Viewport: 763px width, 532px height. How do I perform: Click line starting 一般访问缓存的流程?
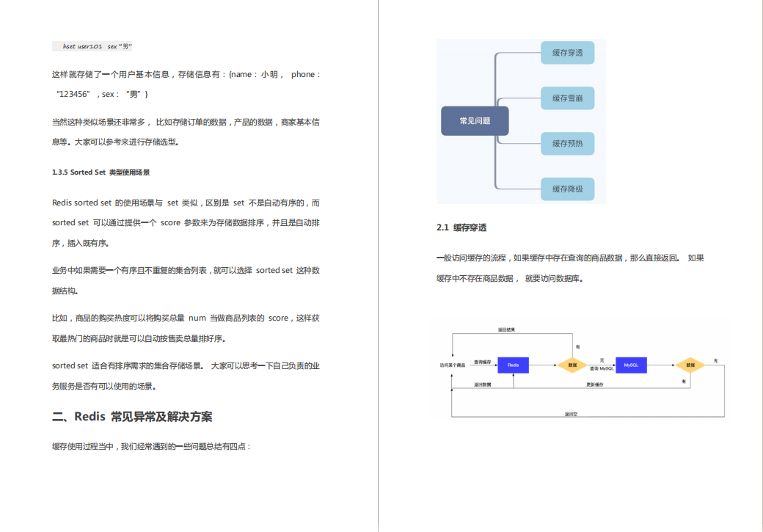(x=570, y=258)
